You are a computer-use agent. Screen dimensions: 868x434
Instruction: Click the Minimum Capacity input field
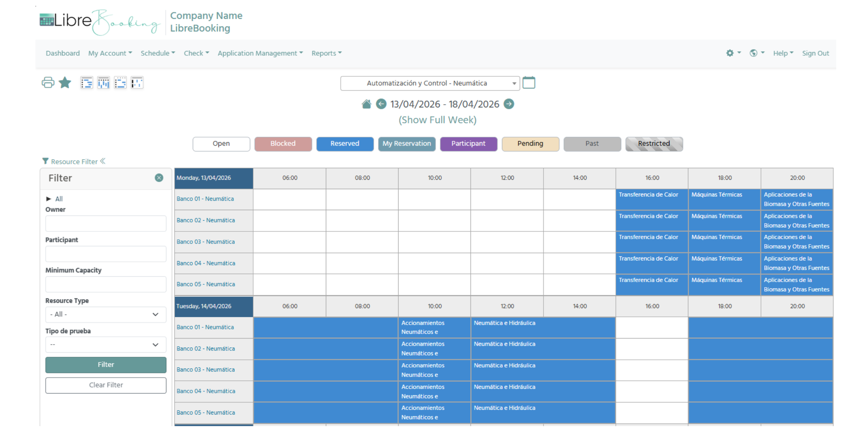tap(105, 284)
